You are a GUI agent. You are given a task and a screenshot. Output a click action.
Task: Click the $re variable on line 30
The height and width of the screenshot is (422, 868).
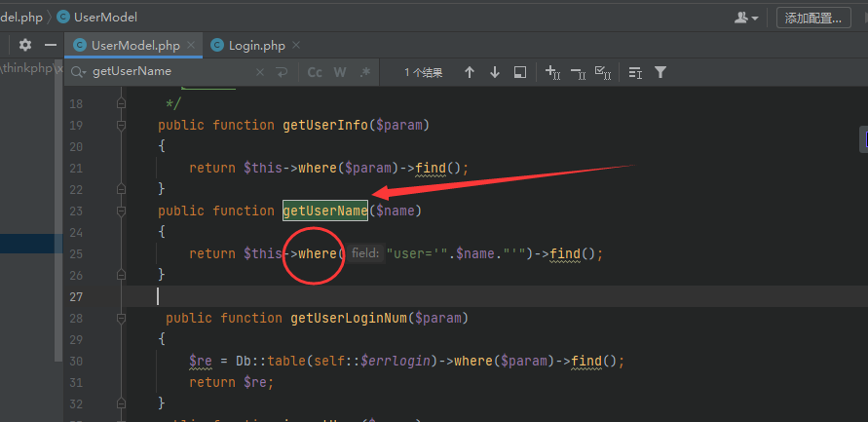[x=201, y=361]
